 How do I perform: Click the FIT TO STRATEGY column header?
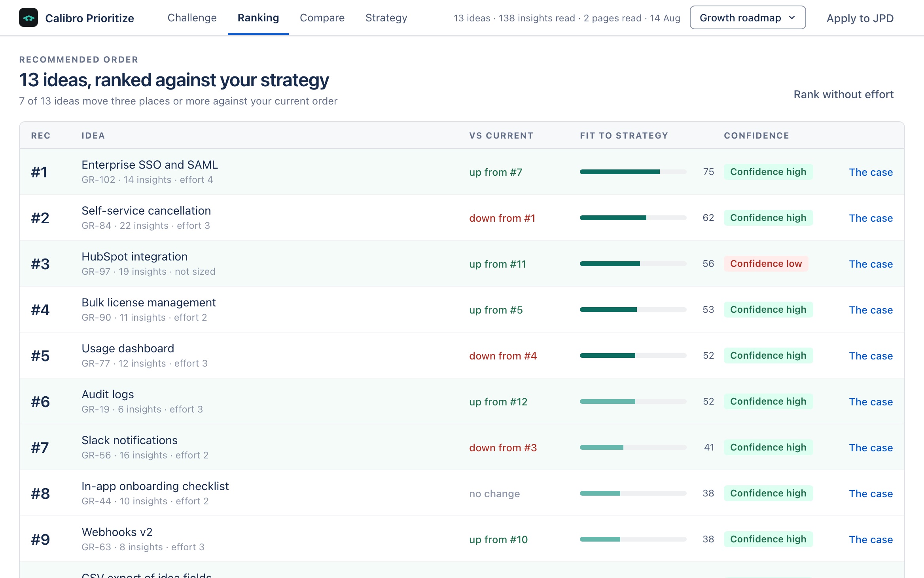pos(624,135)
